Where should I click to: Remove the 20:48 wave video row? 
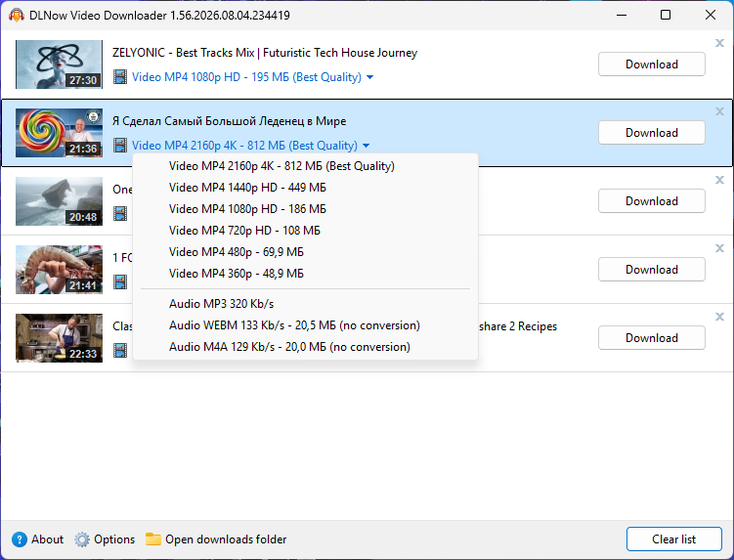[x=719, y=180]
